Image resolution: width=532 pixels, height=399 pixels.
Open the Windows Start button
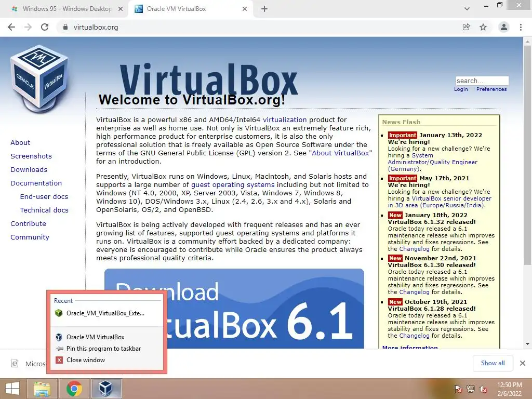(12, 389)
